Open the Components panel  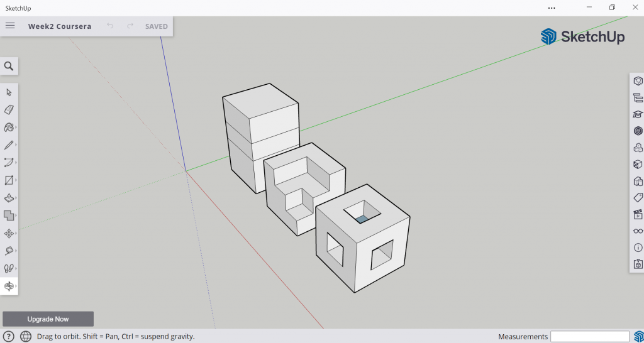pyautogui.click(x=638, y=148)
